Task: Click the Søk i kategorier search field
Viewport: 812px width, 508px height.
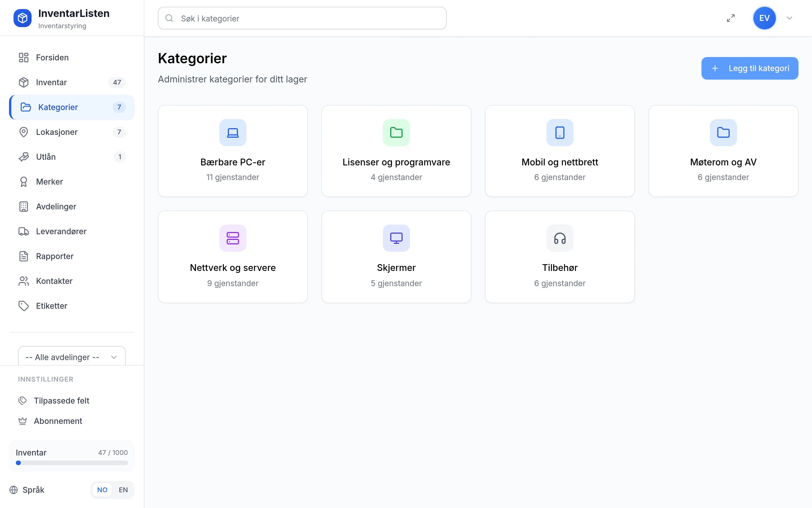Action: [x=302, y=18]
